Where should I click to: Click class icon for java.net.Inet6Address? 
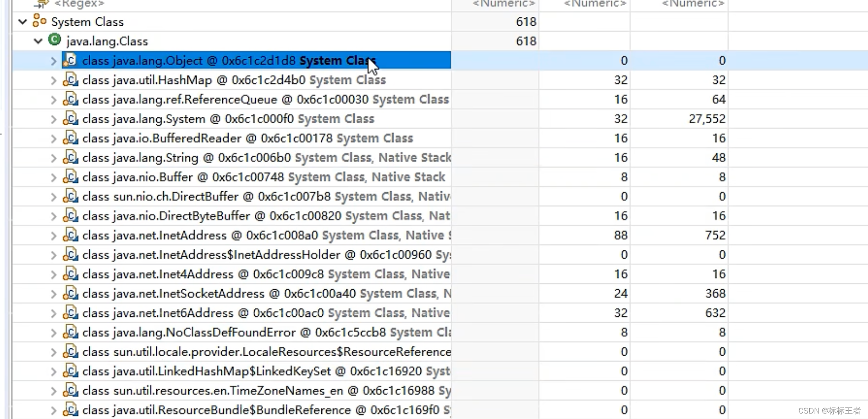[70, 312]
